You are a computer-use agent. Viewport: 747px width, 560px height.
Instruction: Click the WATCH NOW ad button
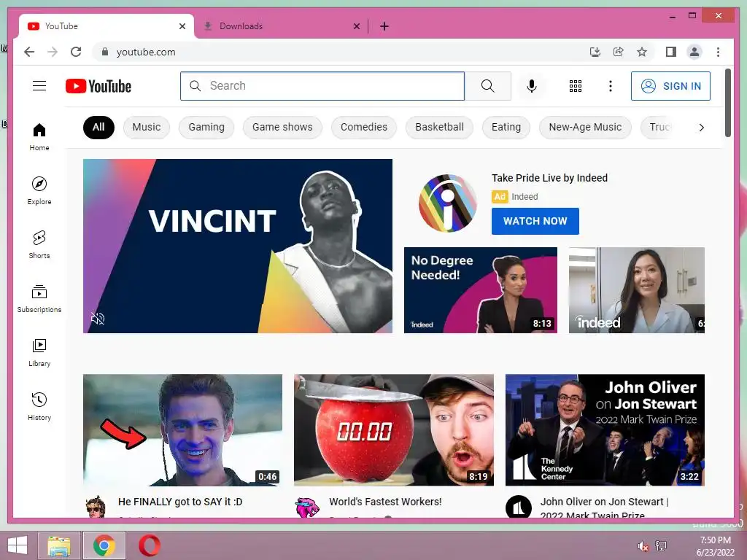[x=535, y=221]
